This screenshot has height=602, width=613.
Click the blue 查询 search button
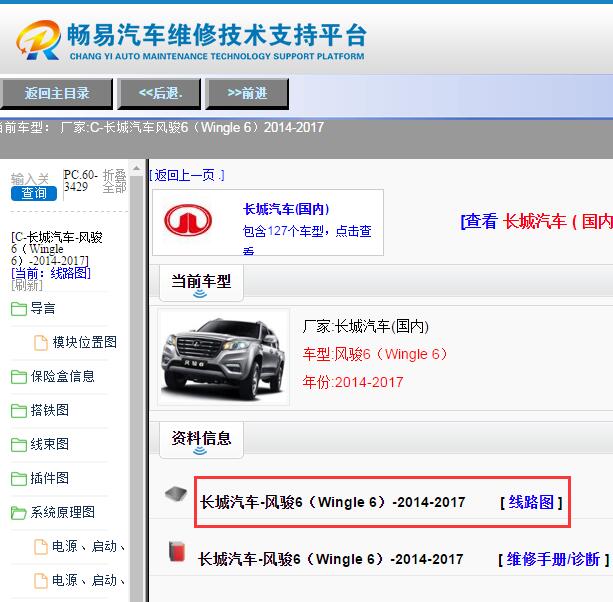click(x=34, y=194)
